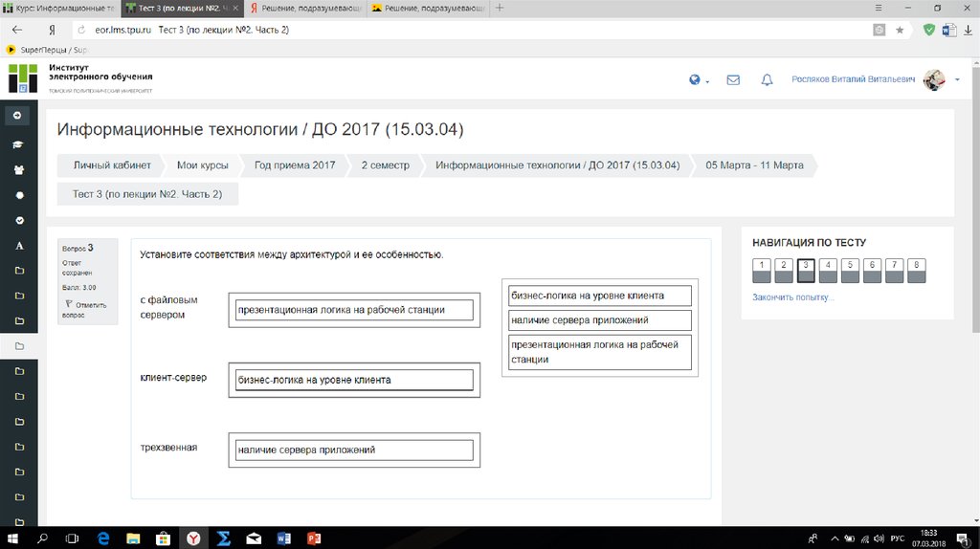980x549 pixels.
Task: Open Тест 3 (по лекции №2. Часть 2) breadcrumb
Action: (147, 194)
